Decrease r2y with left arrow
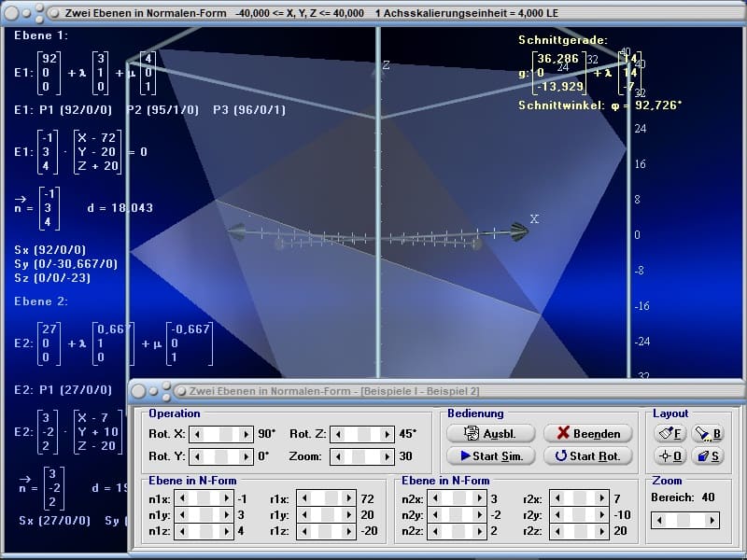The image size is (747, 560). point(557,514)
